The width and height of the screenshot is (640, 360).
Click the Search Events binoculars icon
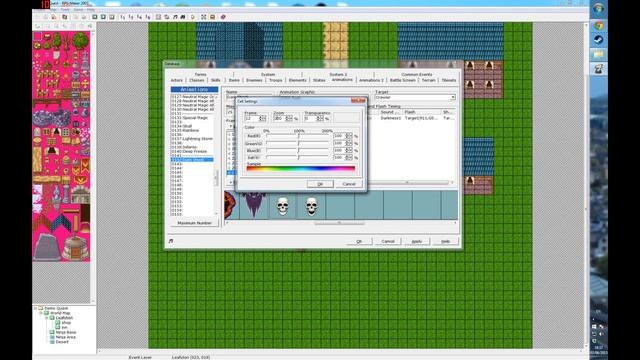183,17
